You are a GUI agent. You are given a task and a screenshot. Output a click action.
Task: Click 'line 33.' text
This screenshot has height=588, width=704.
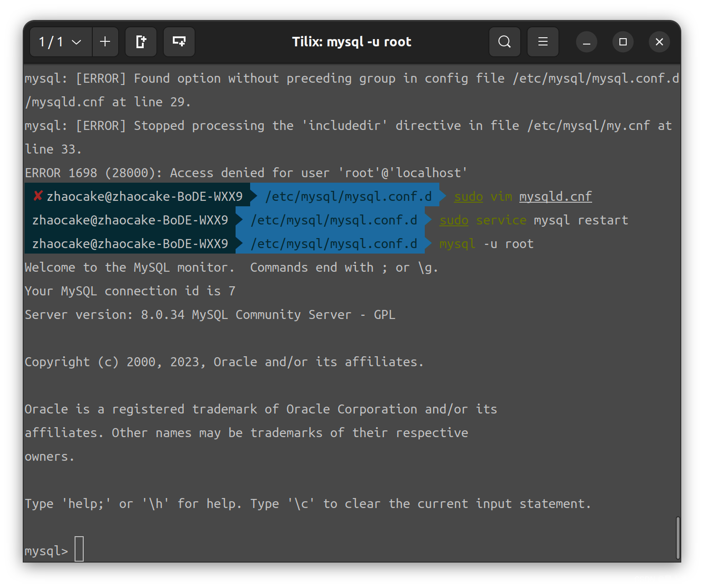(x=53, y=149)
